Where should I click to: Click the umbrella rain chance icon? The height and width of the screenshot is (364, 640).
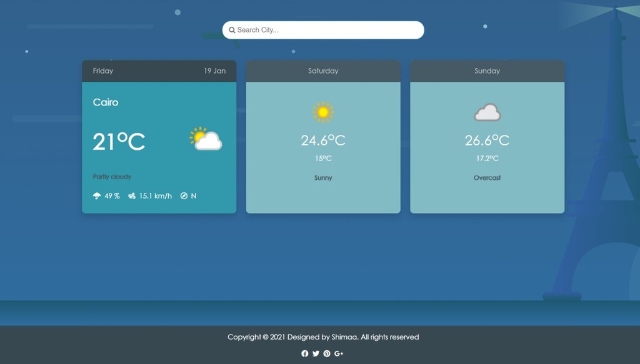[x=97, y=196]
